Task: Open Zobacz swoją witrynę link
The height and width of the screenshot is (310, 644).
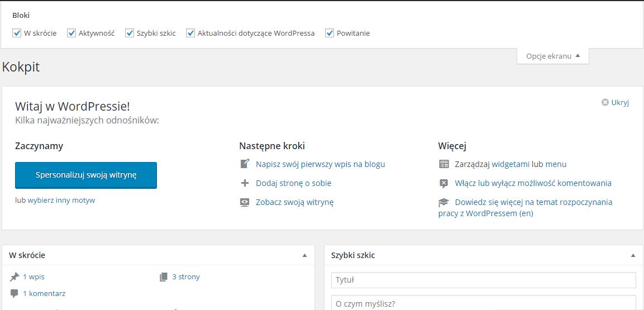Action: tap(294, 202)
